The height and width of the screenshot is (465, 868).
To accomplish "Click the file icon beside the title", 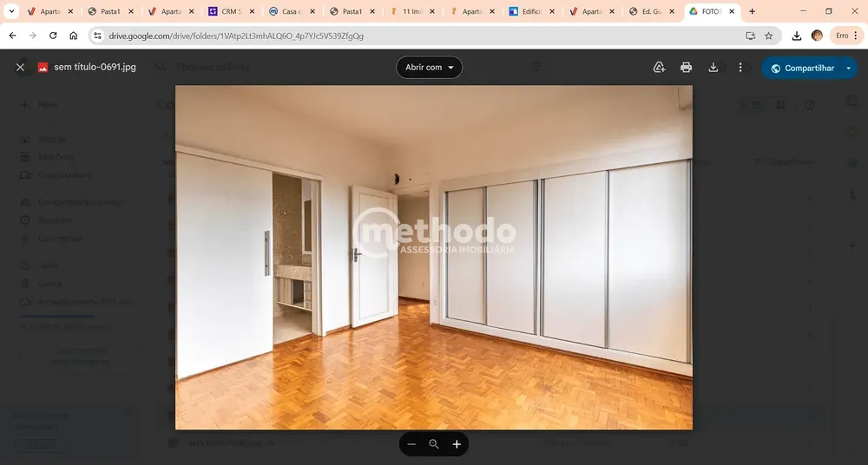I will point(43,68).
